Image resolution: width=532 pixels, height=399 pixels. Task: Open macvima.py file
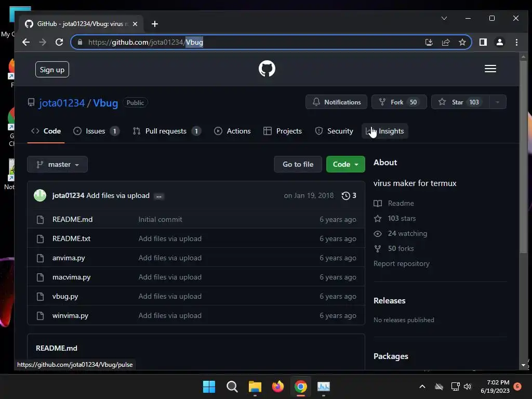point(71,277)
